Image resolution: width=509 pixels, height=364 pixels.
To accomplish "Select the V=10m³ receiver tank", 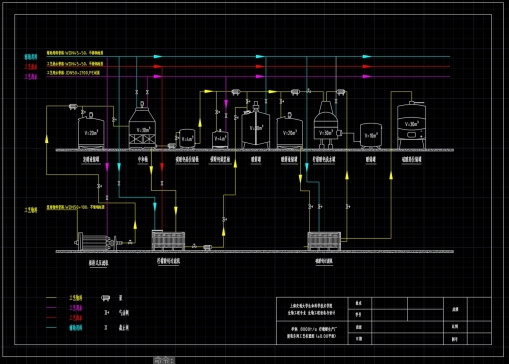I will (371, 135).
